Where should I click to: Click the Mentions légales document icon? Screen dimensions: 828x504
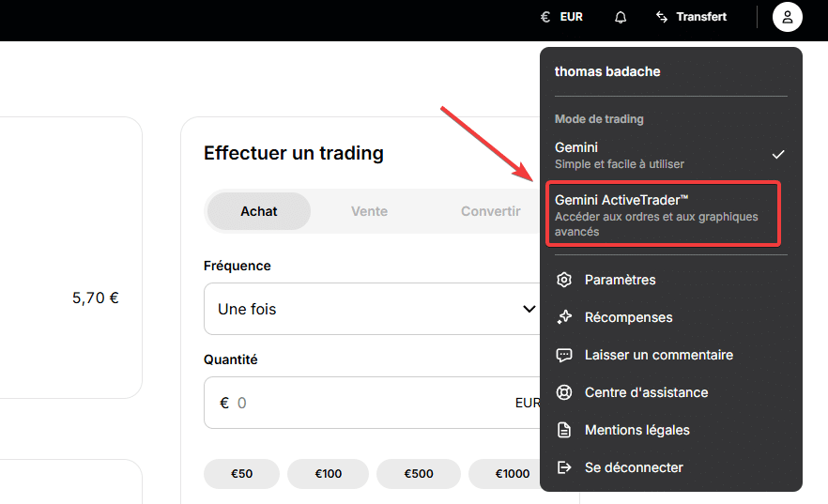pyautogui.click(x=564, y=430)
